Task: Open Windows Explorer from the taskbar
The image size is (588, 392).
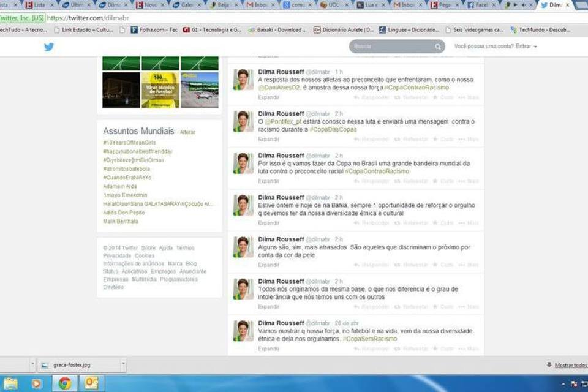Action: (x=10, y=383)
